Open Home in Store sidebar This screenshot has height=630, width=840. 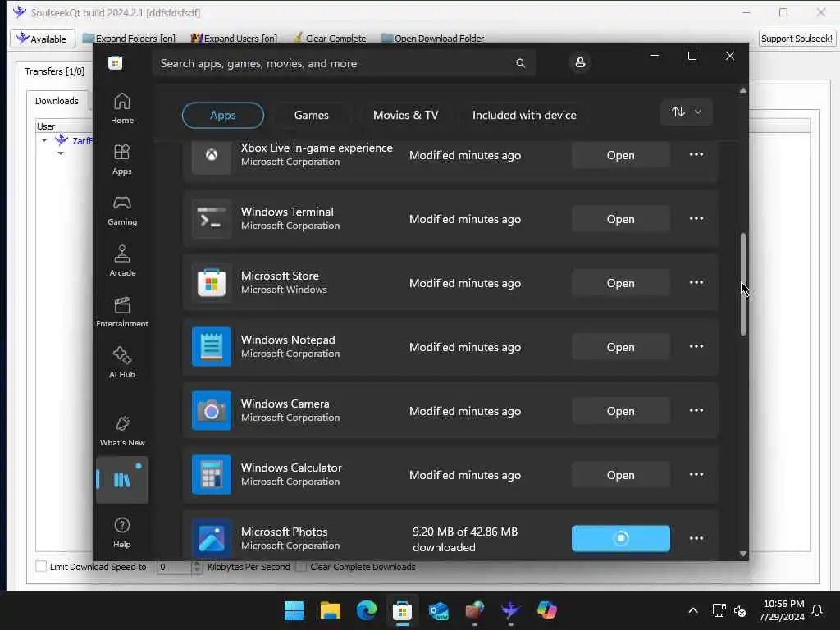pos(122,108)
